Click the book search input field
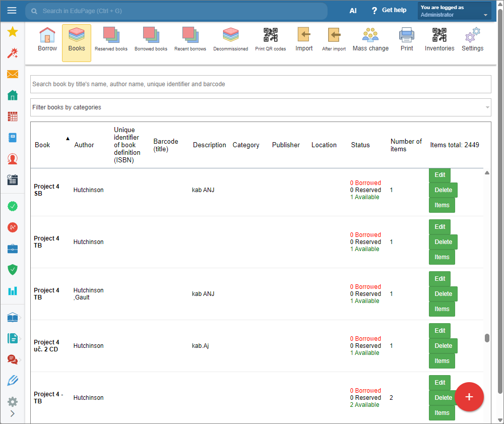 pyautogui.click(x=261, y=84)
